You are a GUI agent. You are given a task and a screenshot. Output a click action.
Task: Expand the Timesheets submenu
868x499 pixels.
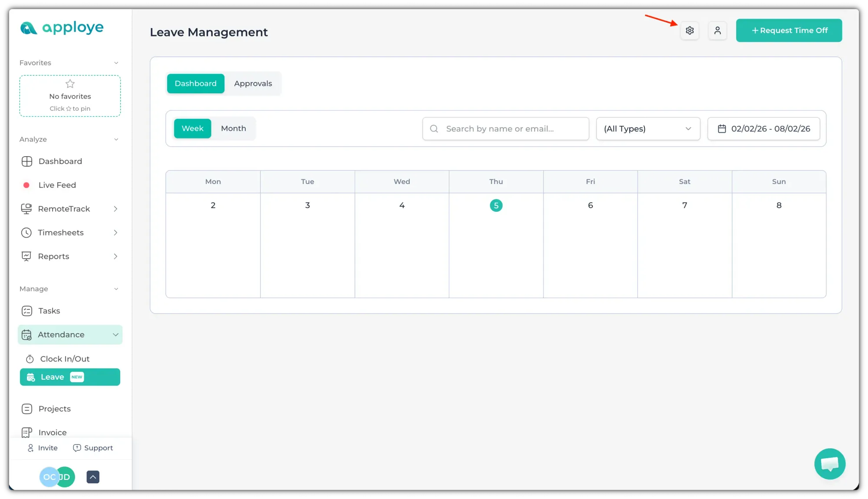(x=115, y=233)
